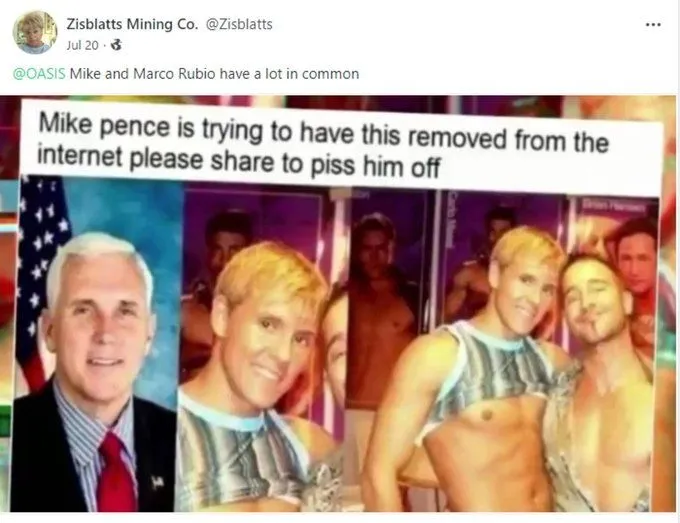Click the globe public visibility icon
Screen dimensions: 680x523
click(117, 45)
